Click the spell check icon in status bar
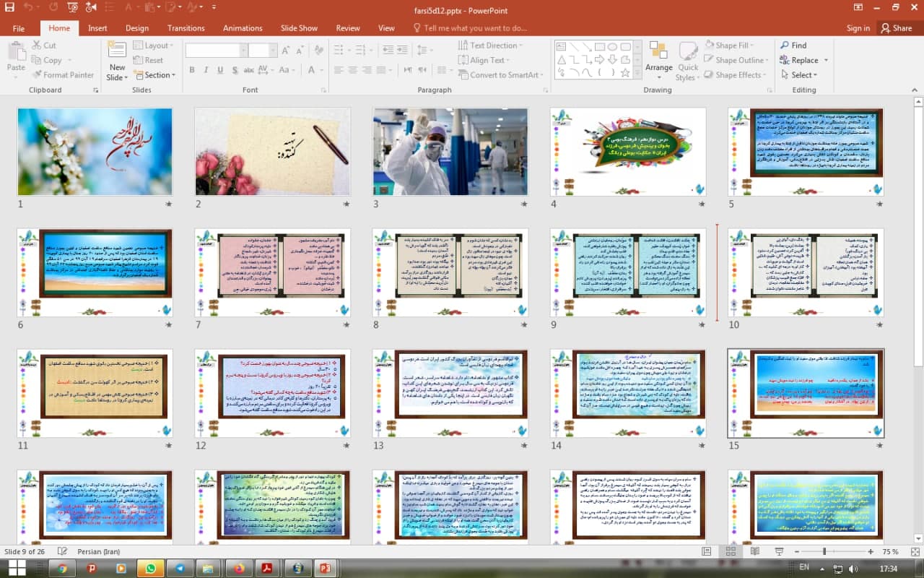Viewport: 924px width, 578px height. click(x=63, y=552)
